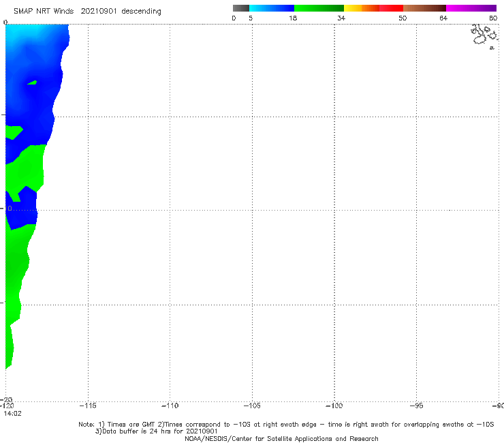Click colorbar label 50
Viewport: 504px width, 443px height.
click(x=403, y=18)
